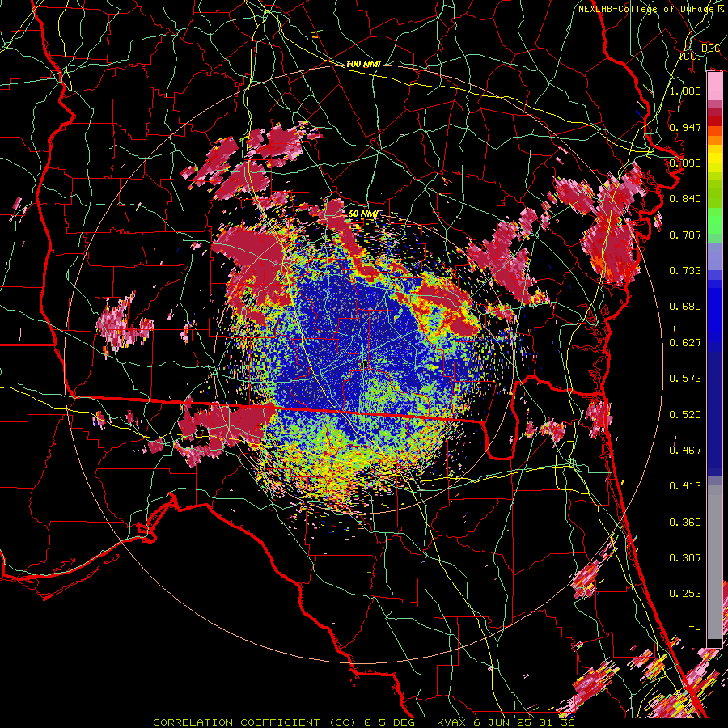This screenshot has height=728, width=728.
Task: Click the 0.360 legend value
Action: [x=685, y=523]
